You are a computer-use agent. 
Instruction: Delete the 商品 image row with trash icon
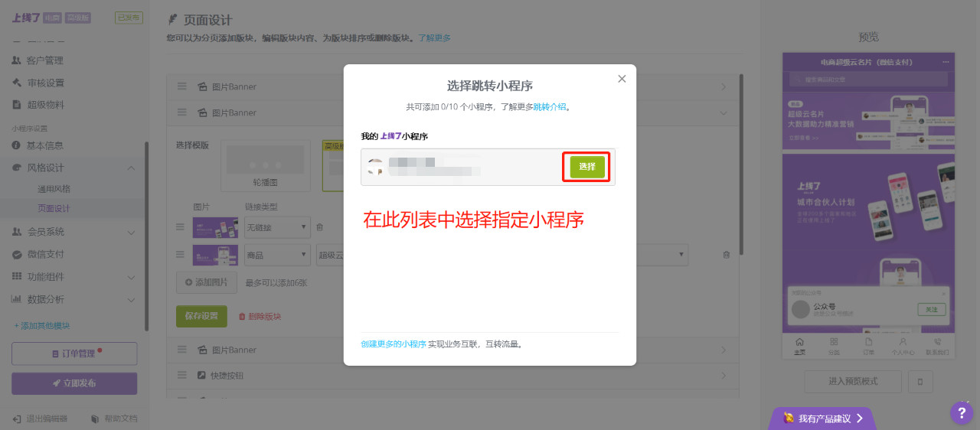[x=726, y=255]
